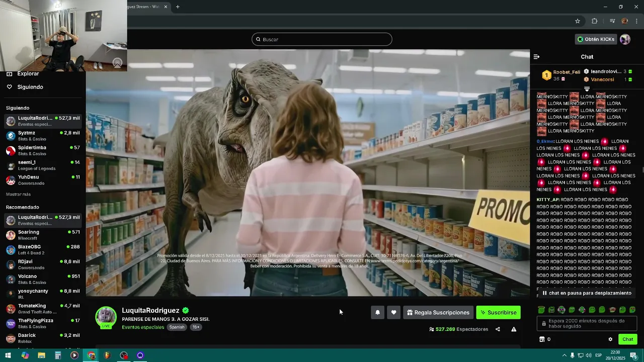Viewport: 644px width, 362px height.
Task: Open the browser extensions puzzle icon
Action: 595,21
